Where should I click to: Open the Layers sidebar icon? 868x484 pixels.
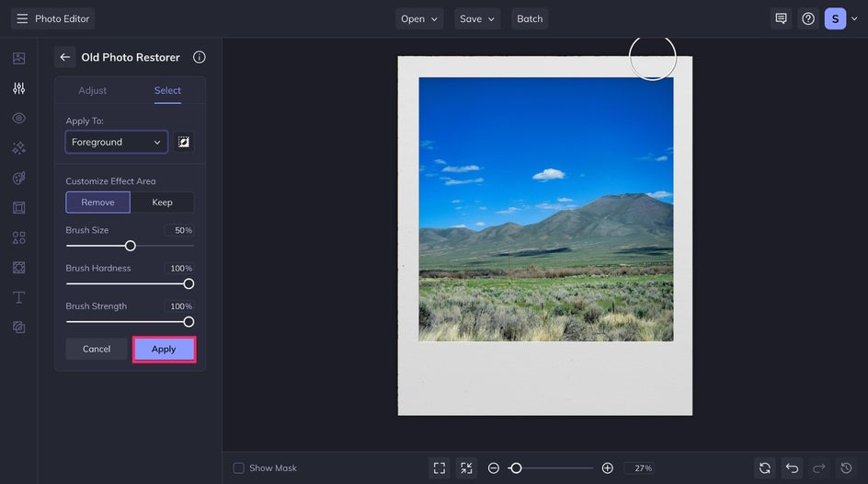[x=18, y=328]
